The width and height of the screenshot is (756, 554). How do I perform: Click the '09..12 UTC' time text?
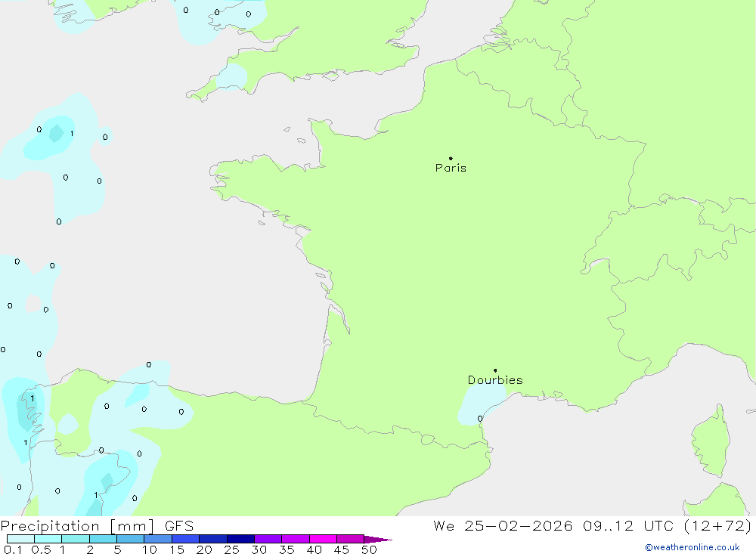tap(627, 526)
